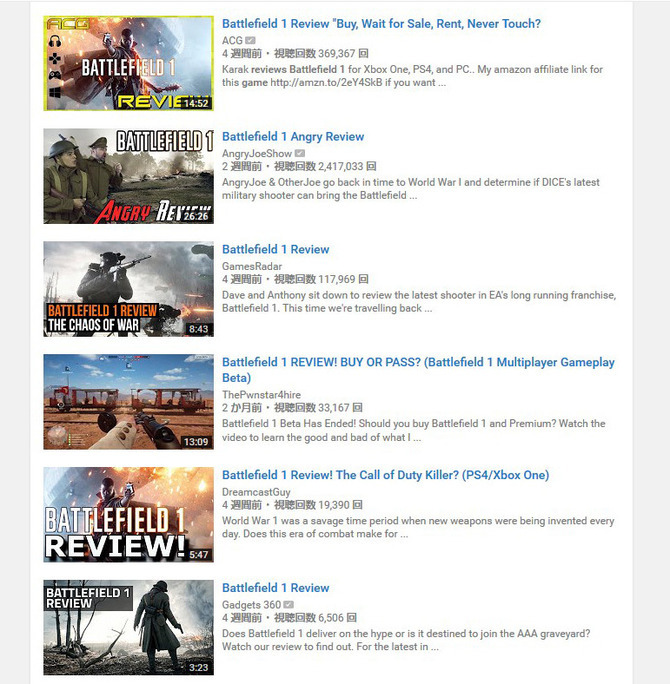Click the 3:23 duration badge
The height and width of the screenshot is (684, 670).
198,668
